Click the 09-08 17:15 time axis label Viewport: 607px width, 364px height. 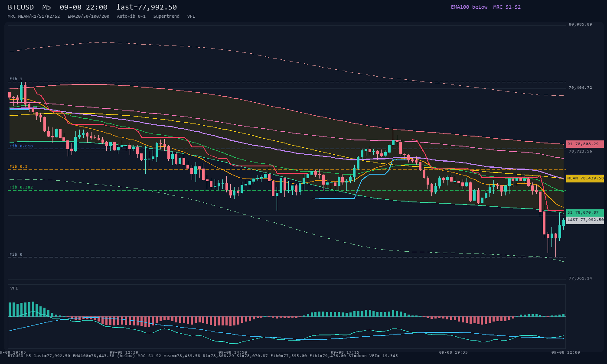point(345,352)
